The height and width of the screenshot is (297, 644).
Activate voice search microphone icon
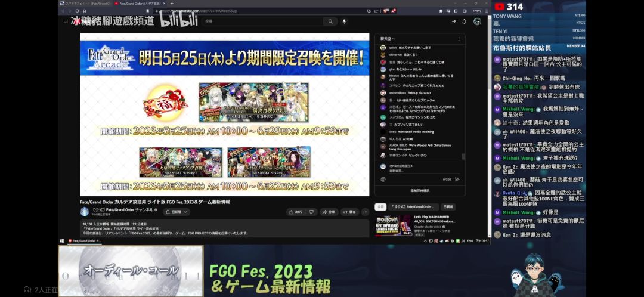pos(344,21)
